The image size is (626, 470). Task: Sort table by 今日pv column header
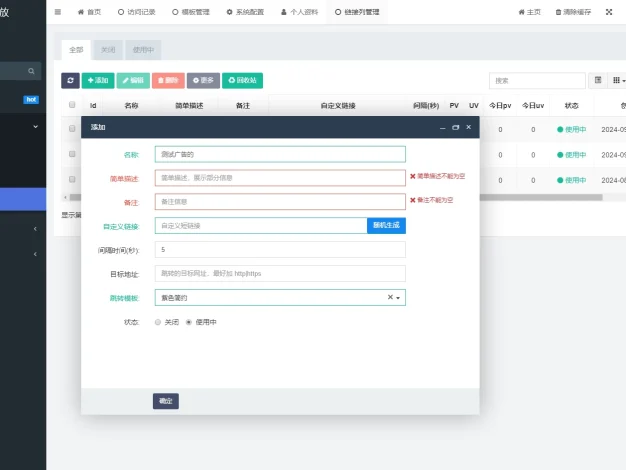tap(500, 105)
